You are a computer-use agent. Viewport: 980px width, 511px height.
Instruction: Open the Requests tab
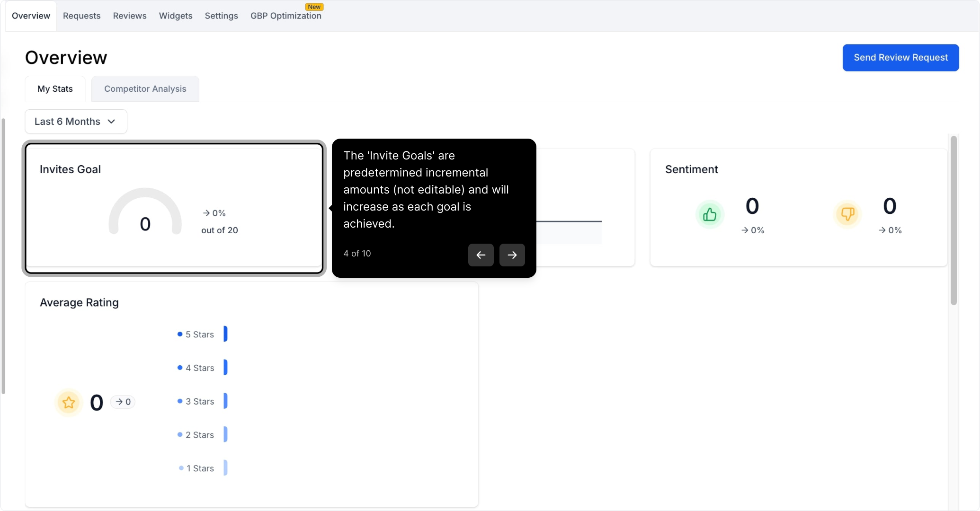tap(81, 16)
